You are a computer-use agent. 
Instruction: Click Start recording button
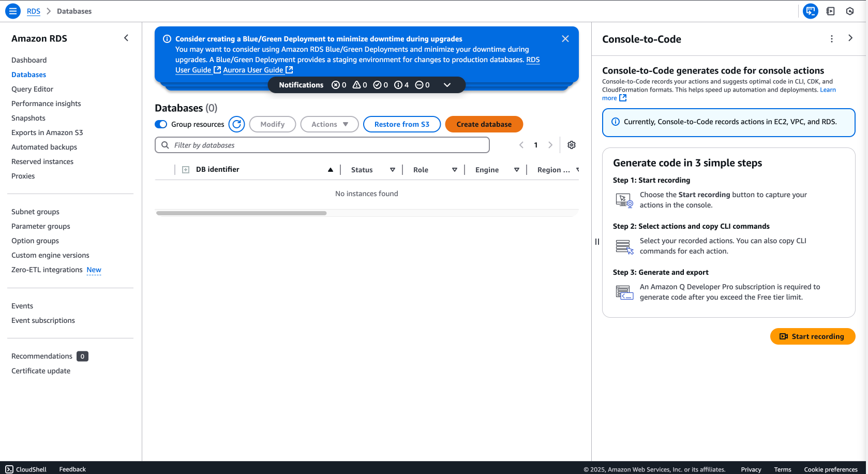pyautogui.click(x=813, y=336)
